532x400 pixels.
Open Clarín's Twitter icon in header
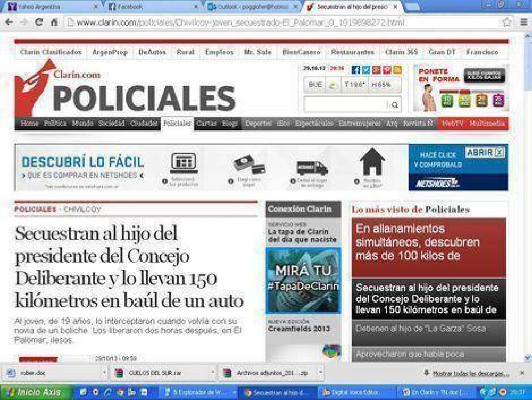(x=366, y=70)
